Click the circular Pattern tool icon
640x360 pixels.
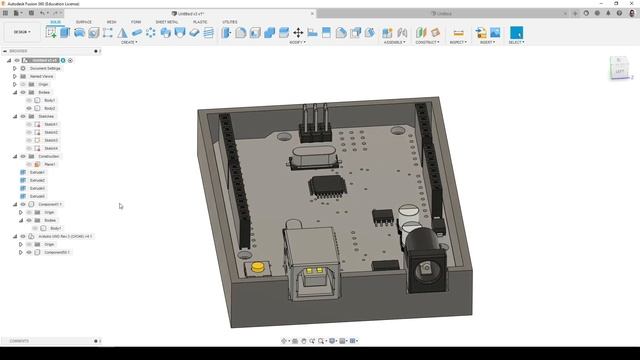coord(151,33)
